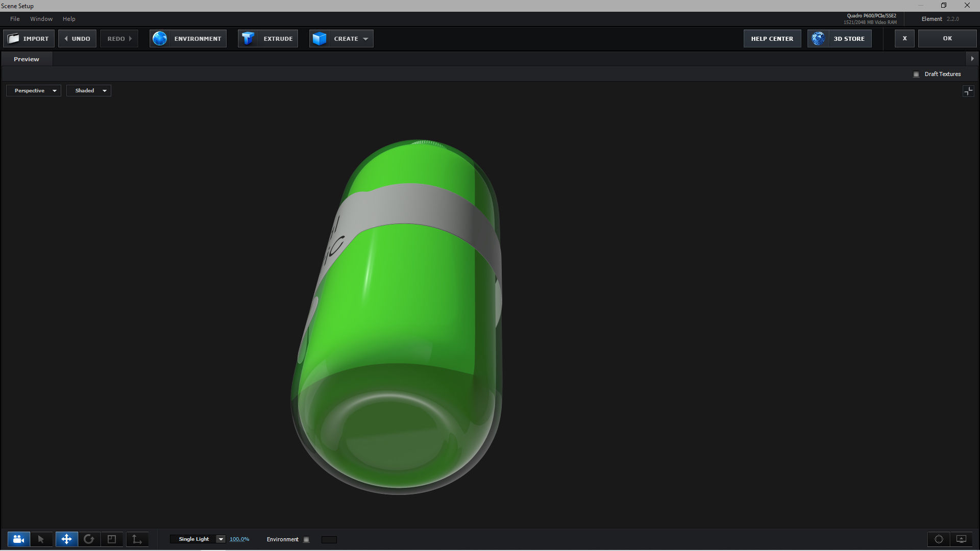Open the Create dropdown menu
980x551 pixels.
point(341,39)
